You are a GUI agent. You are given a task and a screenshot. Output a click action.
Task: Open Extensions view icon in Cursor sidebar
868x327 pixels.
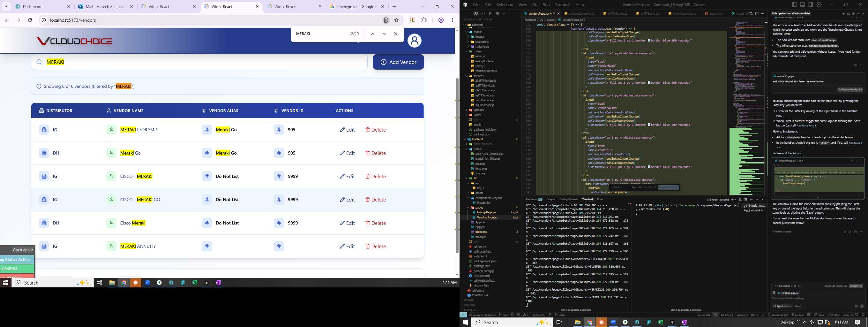pos(497,13)
